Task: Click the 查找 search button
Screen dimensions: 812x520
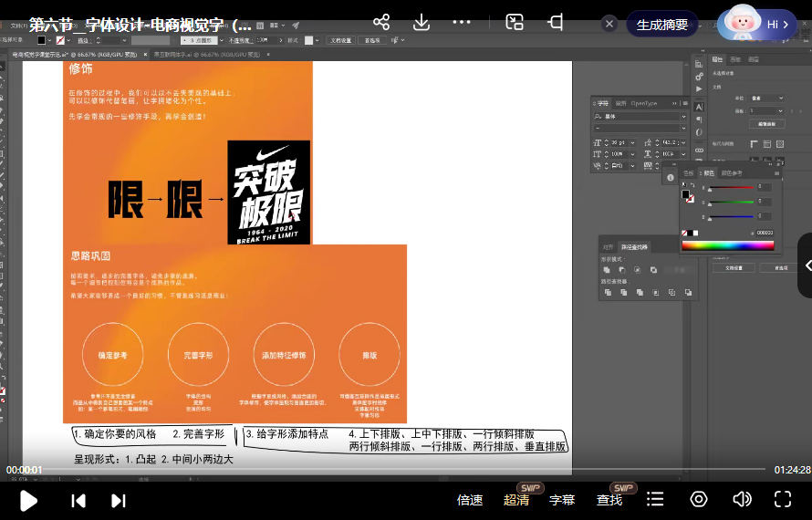Action: click(609, 500)
